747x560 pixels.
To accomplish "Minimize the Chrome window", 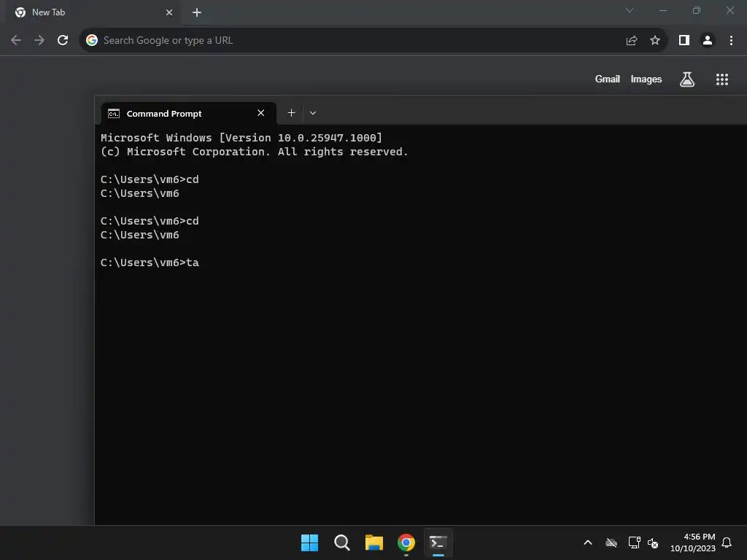I will 662,10.
